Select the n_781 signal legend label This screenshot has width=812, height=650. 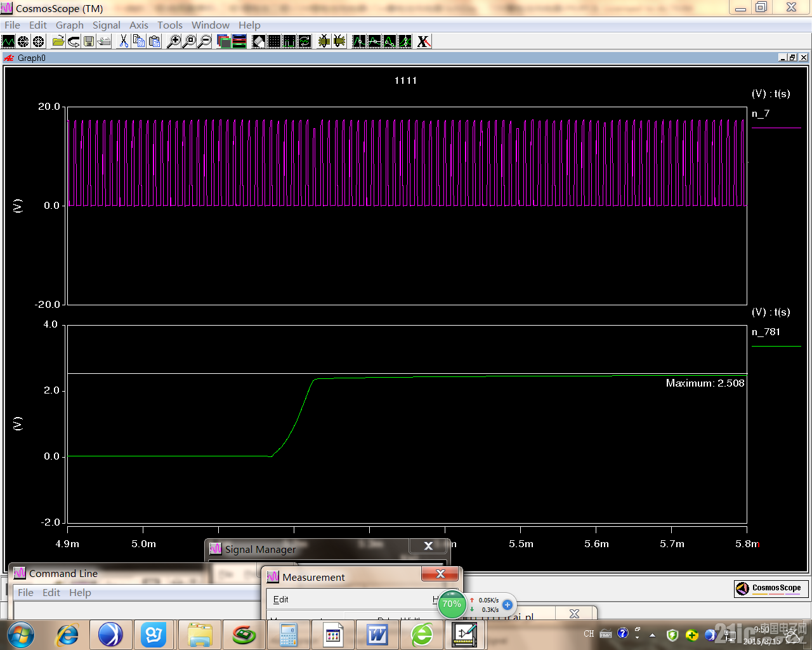[766, 332]
